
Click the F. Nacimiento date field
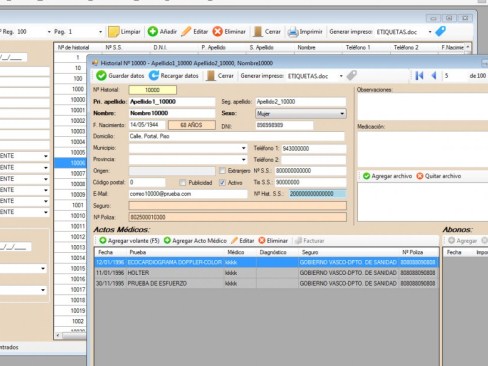pos(147,125)
